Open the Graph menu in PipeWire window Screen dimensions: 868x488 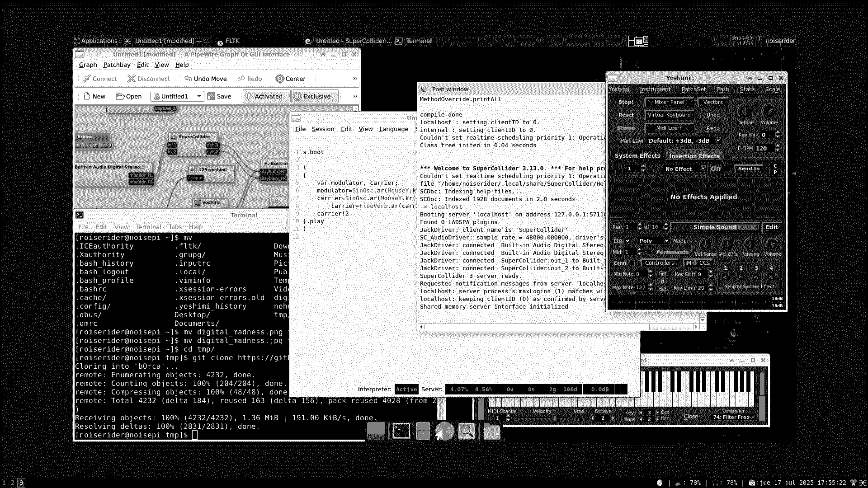tap(88, 65)
